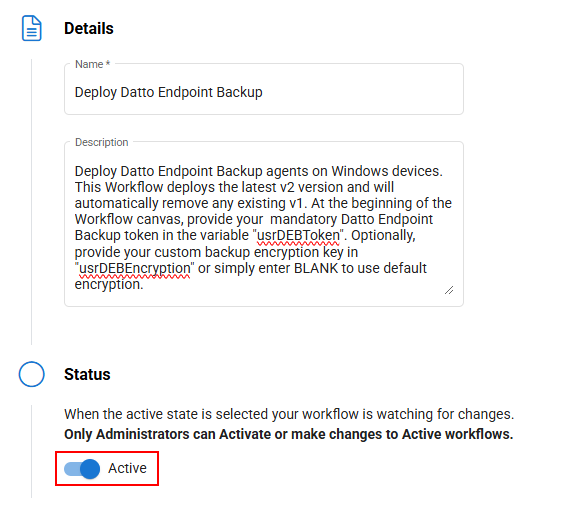Click the "Active" label text
The image size is (575, 509).
tap(127, 468)
